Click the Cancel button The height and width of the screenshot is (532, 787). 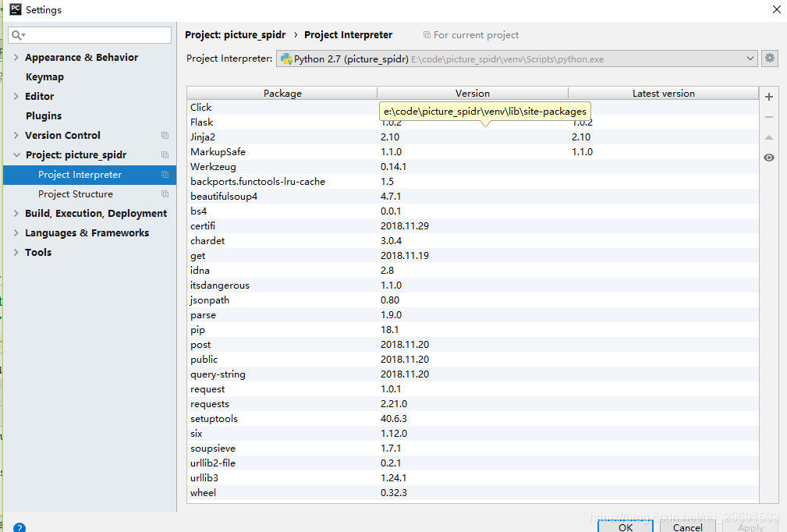coord(688,527)
